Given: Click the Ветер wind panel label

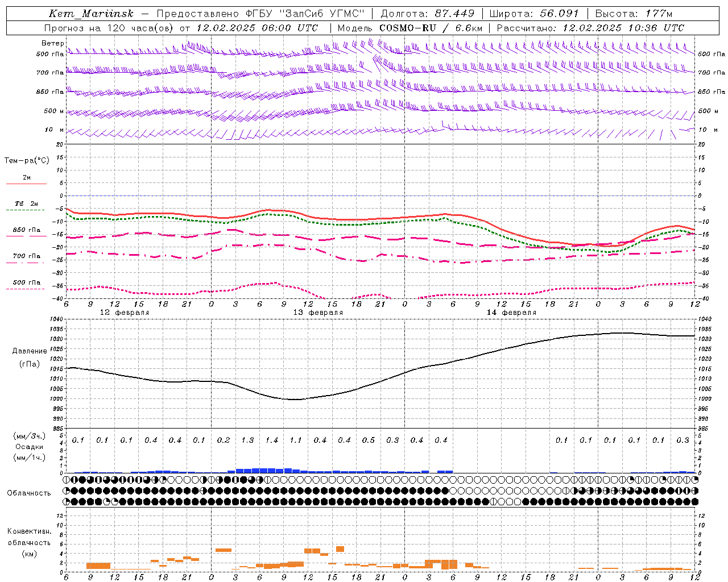Looking at the screenshot, I should [x=53, y=43].
